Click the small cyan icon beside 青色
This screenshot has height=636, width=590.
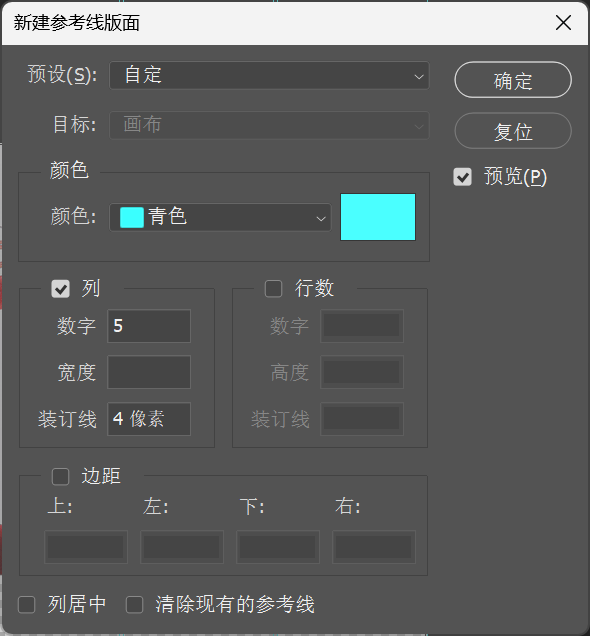click(x=132, y=217)
